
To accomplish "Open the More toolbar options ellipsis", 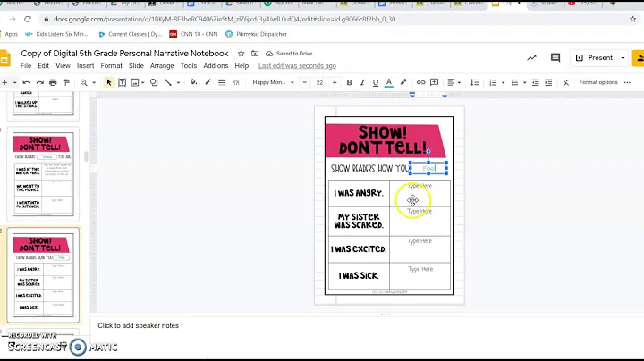I will click(x=627, y=82).
